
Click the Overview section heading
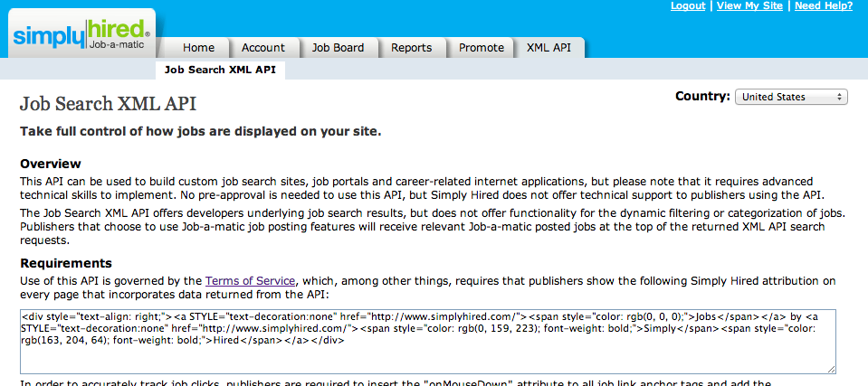click(51, 164)
